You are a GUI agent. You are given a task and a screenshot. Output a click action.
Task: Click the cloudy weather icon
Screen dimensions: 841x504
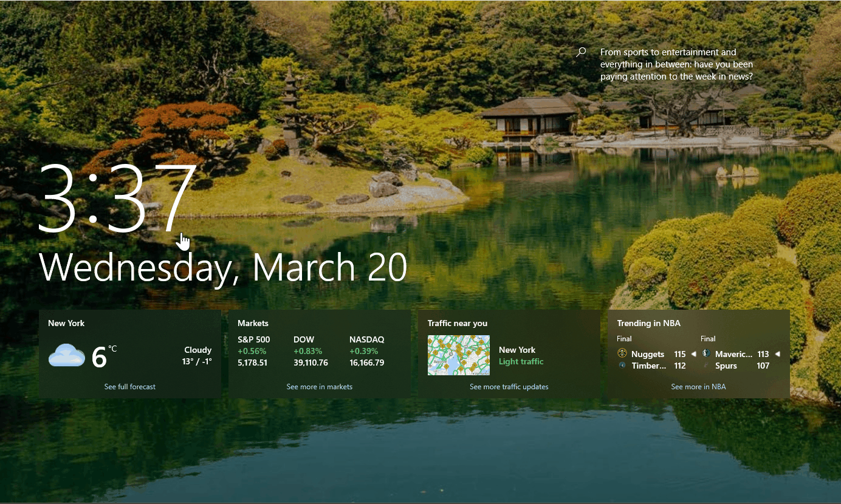pyautogui.click(x=66, y=355)
